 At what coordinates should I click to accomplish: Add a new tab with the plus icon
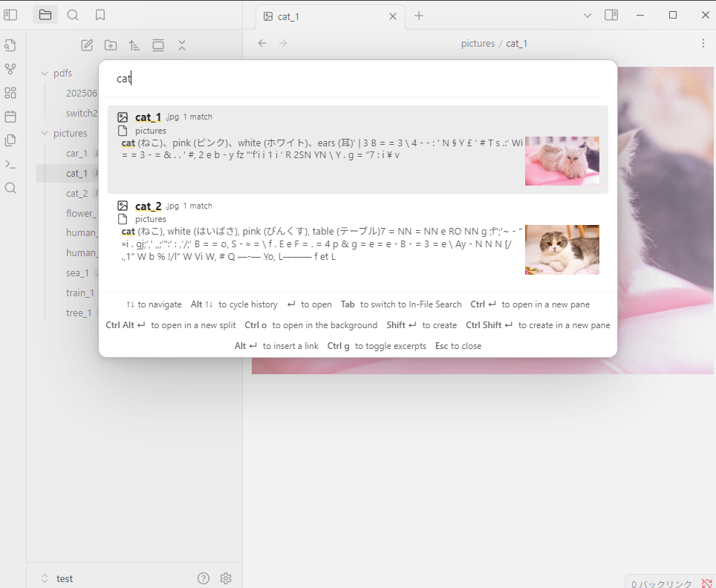419,16
